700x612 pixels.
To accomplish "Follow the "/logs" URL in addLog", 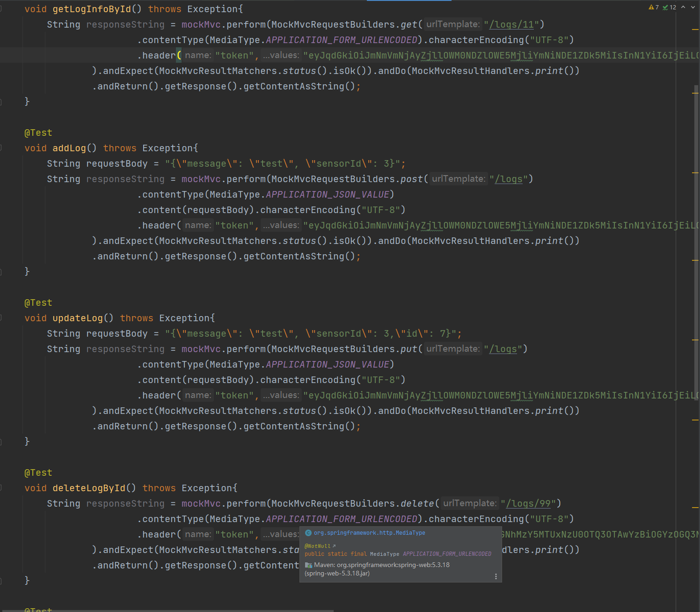I will tap(509, 179).
